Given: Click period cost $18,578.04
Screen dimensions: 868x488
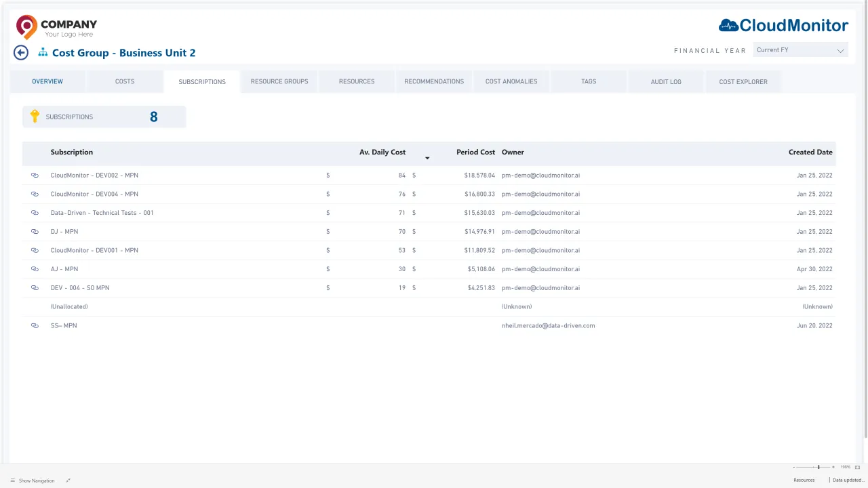Looking at the screenshot, I should coord(479,176).
